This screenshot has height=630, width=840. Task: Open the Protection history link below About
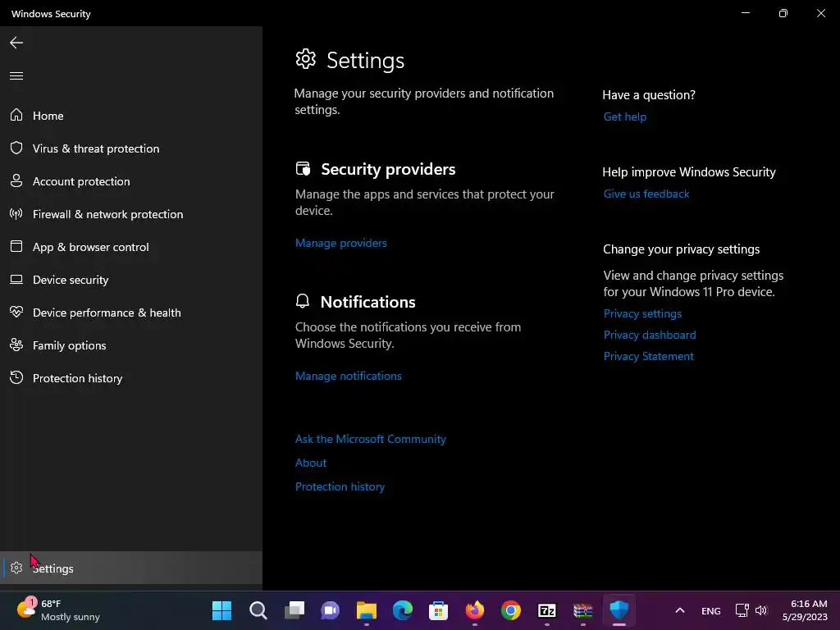340,486
